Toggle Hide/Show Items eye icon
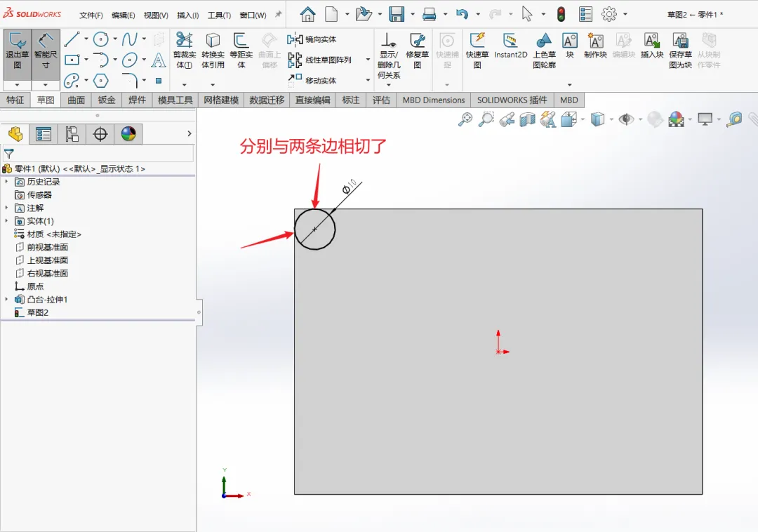The height and width of the screenshot is (532, 758). click(626, 119)
